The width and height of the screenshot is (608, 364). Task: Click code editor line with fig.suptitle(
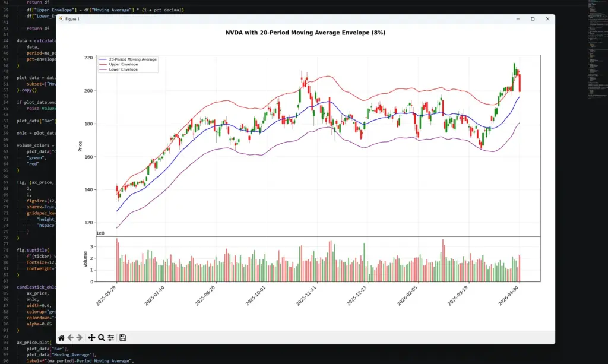click(x=33, y=250)
